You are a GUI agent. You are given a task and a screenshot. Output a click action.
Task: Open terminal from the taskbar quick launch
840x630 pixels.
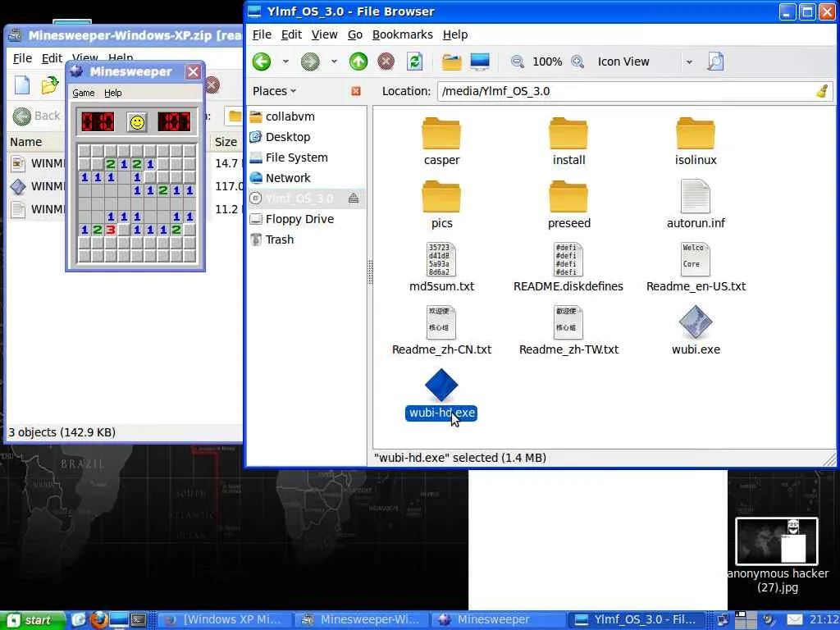click(138, 620)
